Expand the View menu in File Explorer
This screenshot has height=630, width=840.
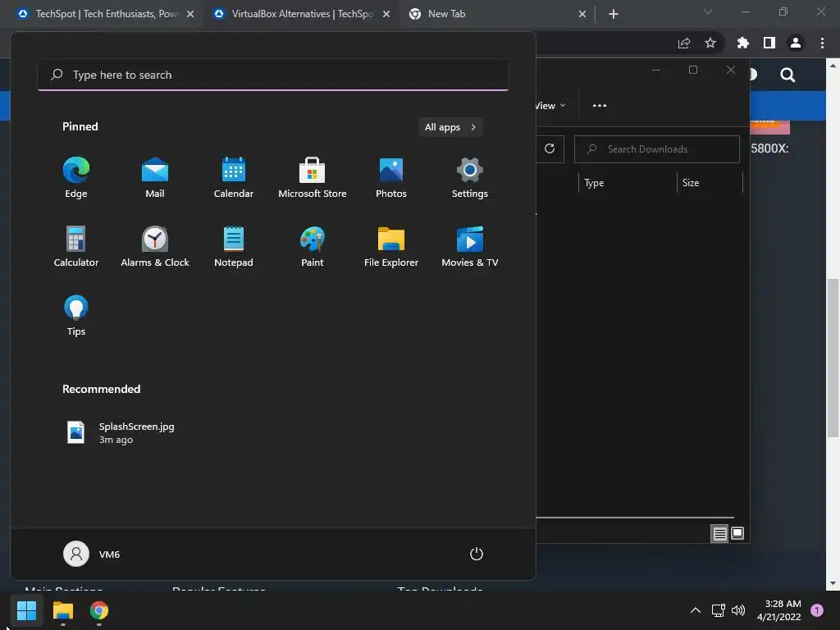[x=550, y=106]
